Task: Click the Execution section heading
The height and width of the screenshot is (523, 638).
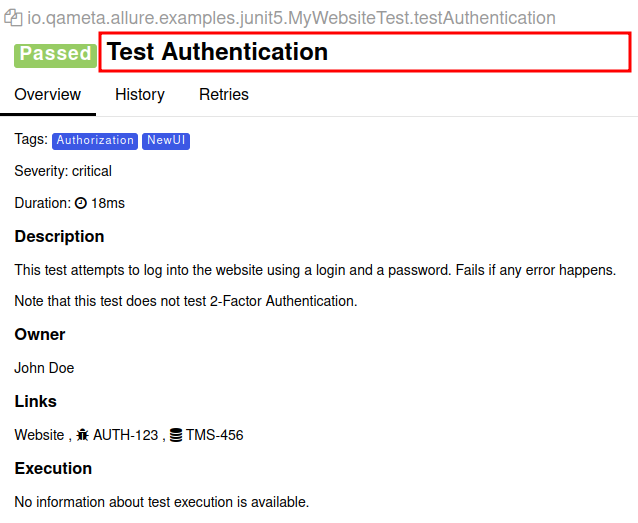Action: click(53, 468)
